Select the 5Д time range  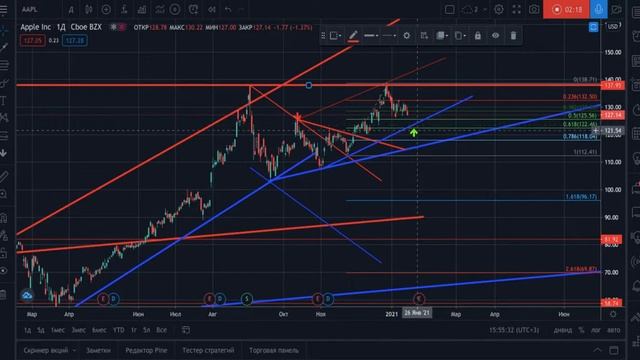coord(41,330)
